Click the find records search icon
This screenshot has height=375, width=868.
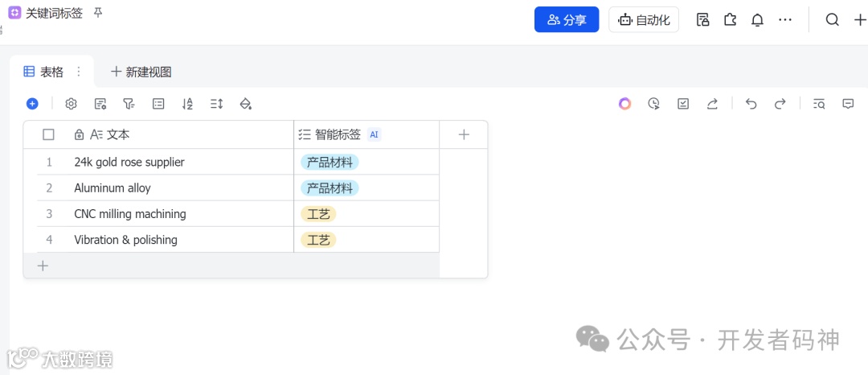tap(819, 104)
